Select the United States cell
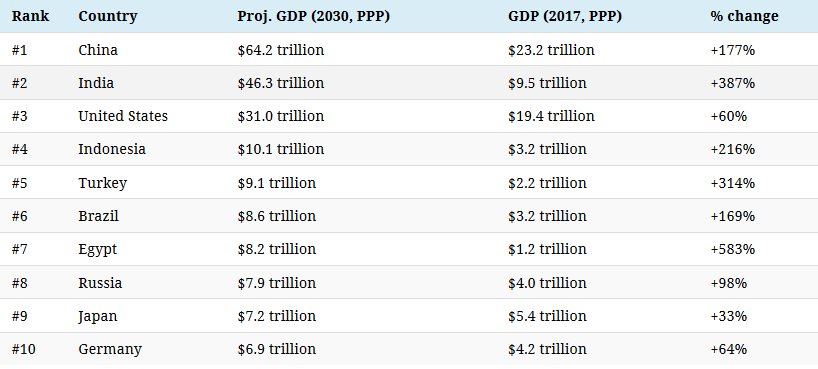 pyautogui.click(x=123, y=116)
